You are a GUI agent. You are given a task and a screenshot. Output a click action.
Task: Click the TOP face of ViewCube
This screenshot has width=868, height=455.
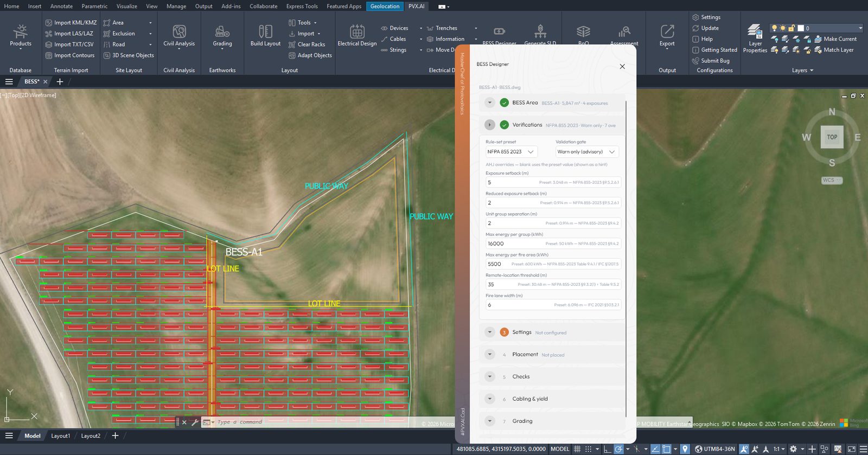(832, 137)
